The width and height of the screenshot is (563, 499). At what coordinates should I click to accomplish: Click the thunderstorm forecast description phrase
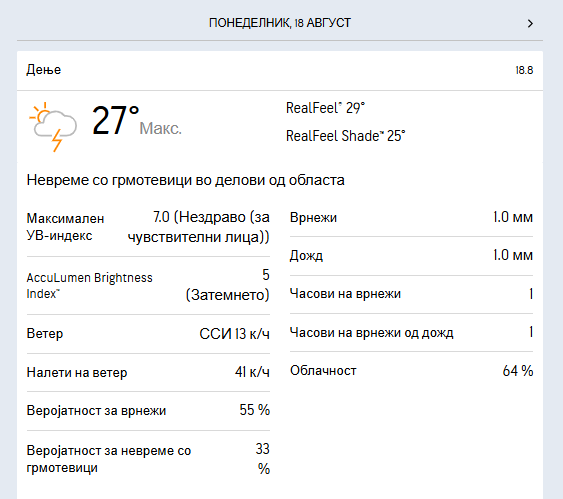[x=185, y=180]
